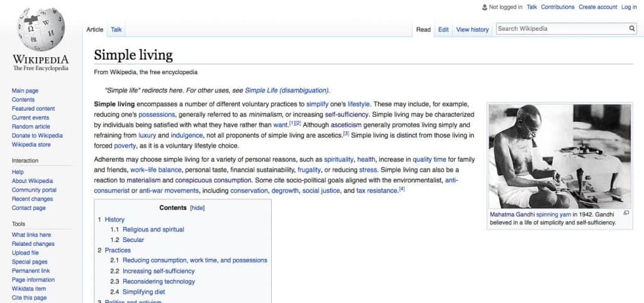This screenshot has width=644, height=303.
Task: Visit the Wikipedia store
Action: tap(31, 145)
